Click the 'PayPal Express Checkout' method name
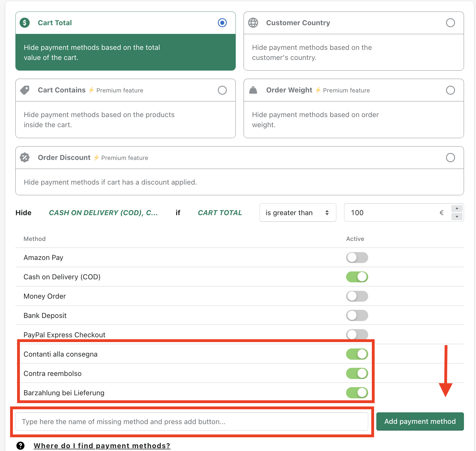This screenshot has width=476, height=451. click(x=64, y=335)
